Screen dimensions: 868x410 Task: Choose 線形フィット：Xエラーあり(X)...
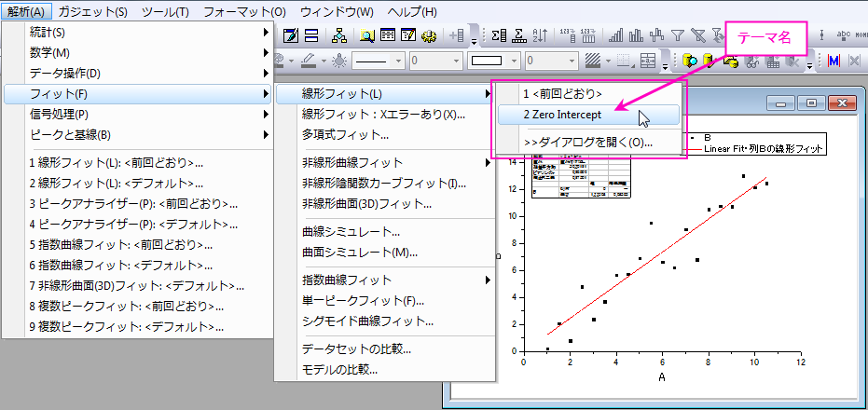click(383, 115)
